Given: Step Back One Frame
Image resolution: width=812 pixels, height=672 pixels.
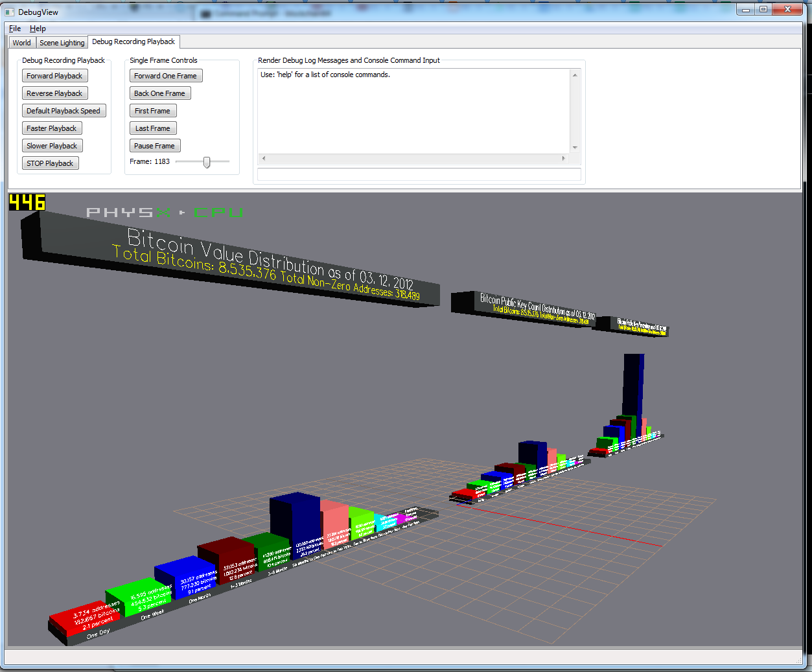Looking at the screenshot, I should (x=159, y=93).
